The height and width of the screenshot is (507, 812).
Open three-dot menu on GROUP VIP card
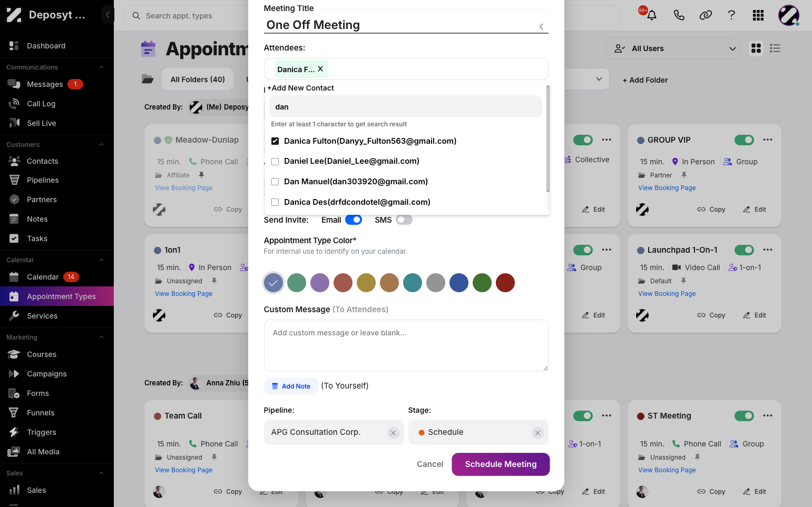coord(768,140)
